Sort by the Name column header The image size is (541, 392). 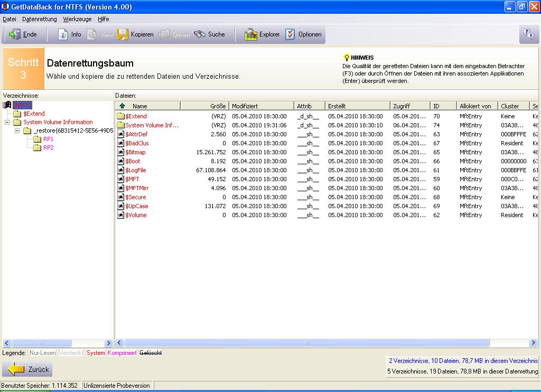pos(148,106)
